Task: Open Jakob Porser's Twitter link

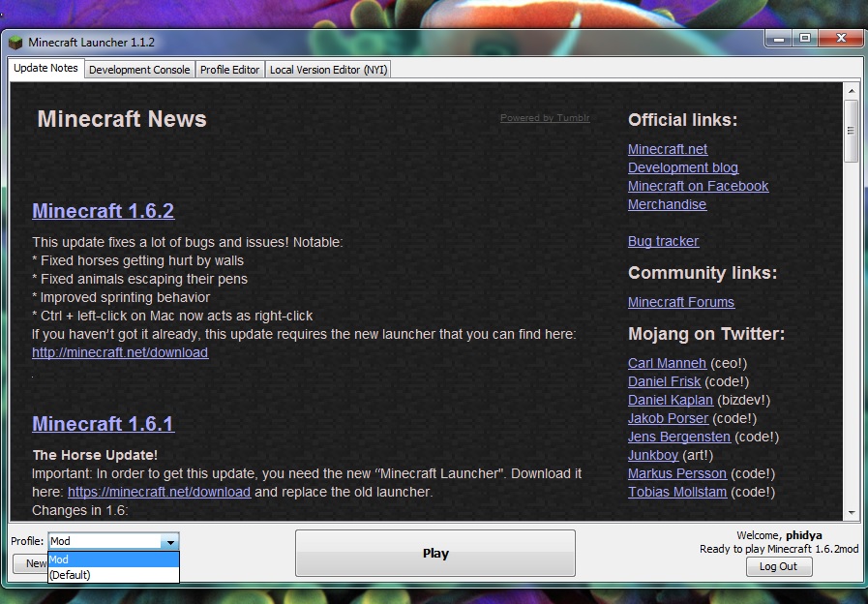Action: coord(668,418)
